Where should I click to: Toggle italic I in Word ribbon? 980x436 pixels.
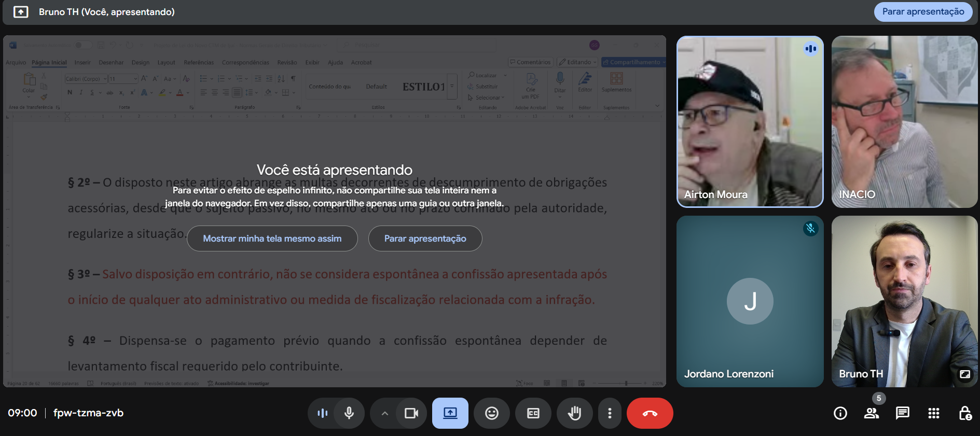(81, 93)
